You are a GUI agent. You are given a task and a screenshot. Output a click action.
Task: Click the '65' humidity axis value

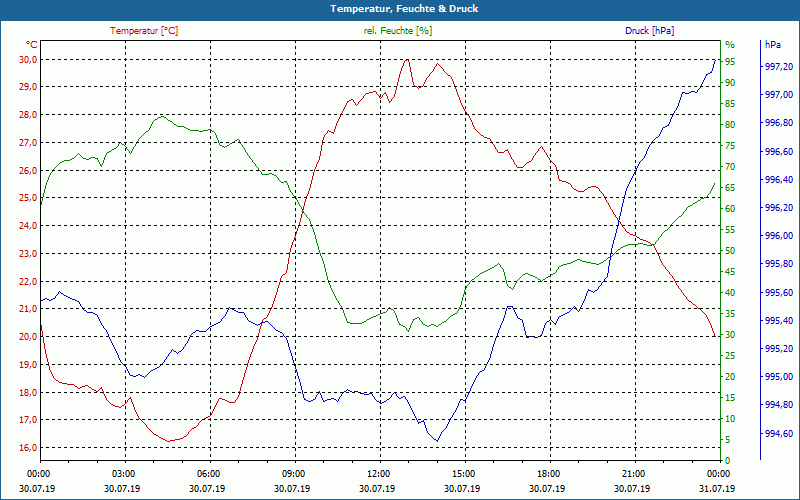730,188
